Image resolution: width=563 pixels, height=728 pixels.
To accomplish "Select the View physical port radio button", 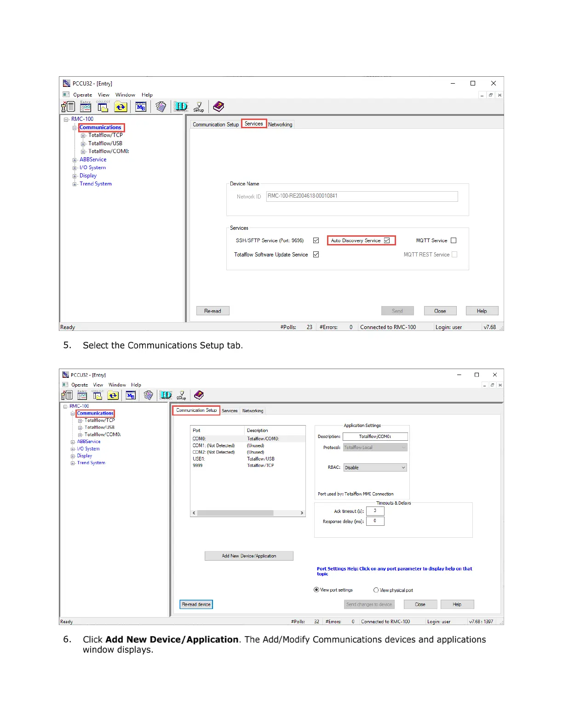I will 376,590.
